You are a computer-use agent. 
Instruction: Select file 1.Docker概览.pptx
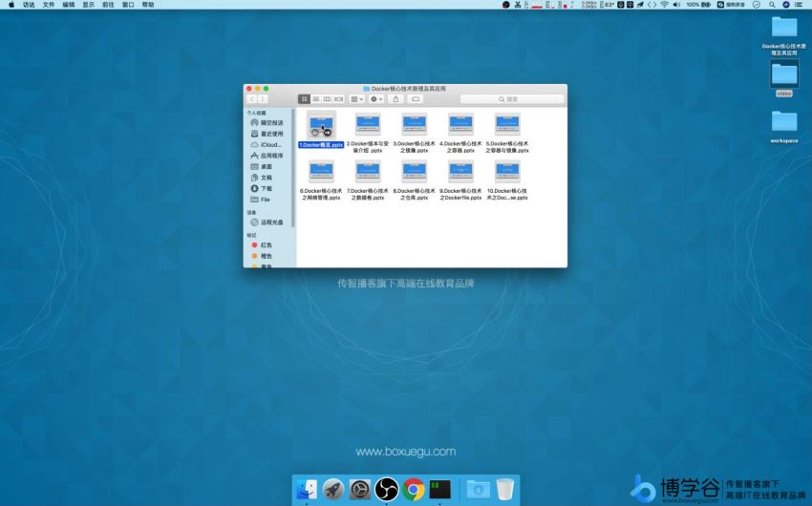pos(321,129)
